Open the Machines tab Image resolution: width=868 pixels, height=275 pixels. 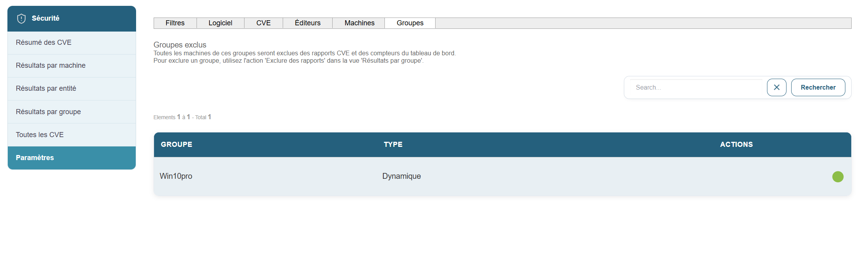point(359,23)
